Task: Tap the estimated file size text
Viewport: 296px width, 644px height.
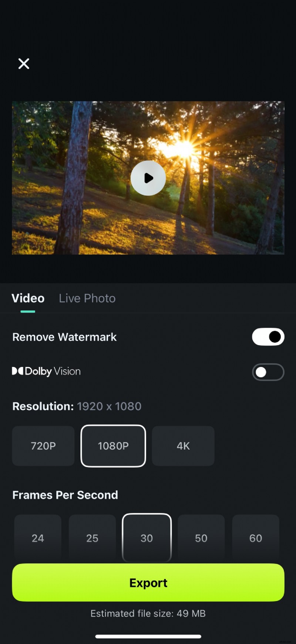Action: (148, 613)
